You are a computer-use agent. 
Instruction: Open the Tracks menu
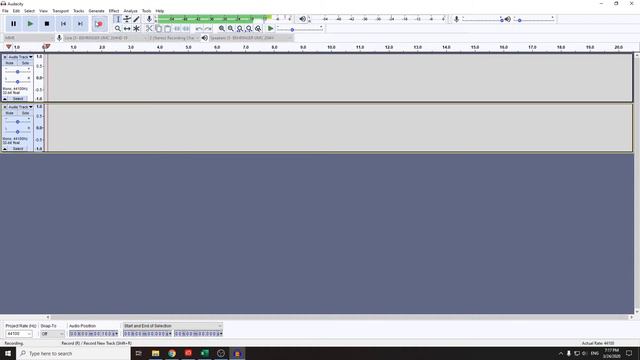(x=78, y=11)
